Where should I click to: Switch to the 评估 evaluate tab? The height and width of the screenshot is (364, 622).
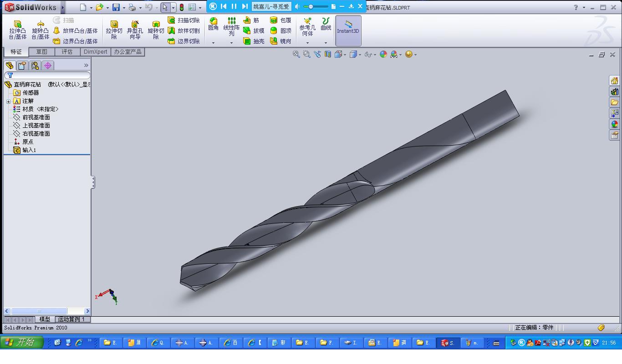[67, 52]
